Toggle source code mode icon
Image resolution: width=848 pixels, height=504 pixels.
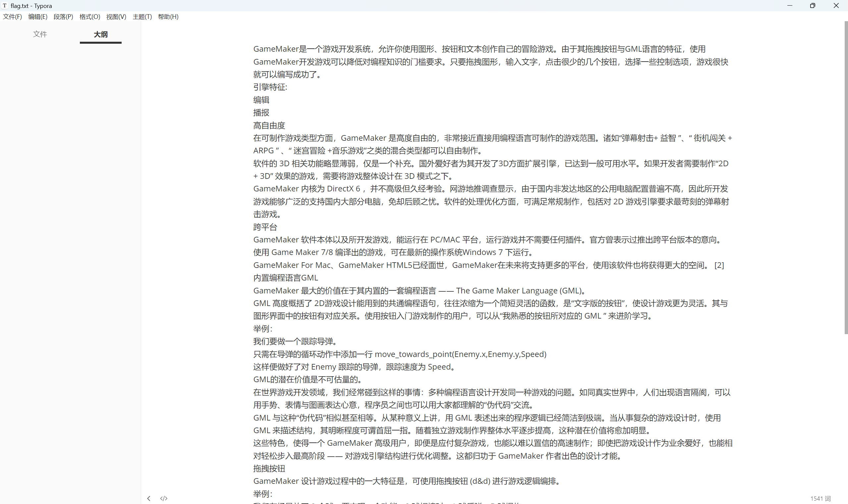(164, 498)
